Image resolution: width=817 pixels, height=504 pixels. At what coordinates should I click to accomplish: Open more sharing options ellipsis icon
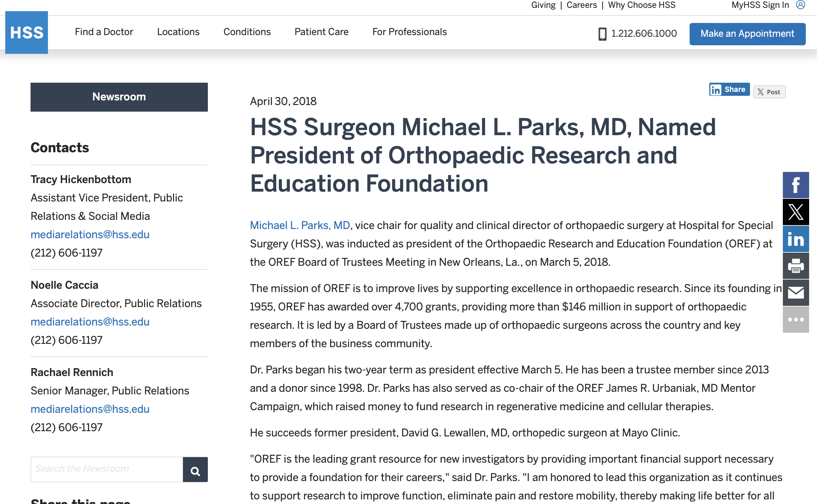tap(796, 319)
